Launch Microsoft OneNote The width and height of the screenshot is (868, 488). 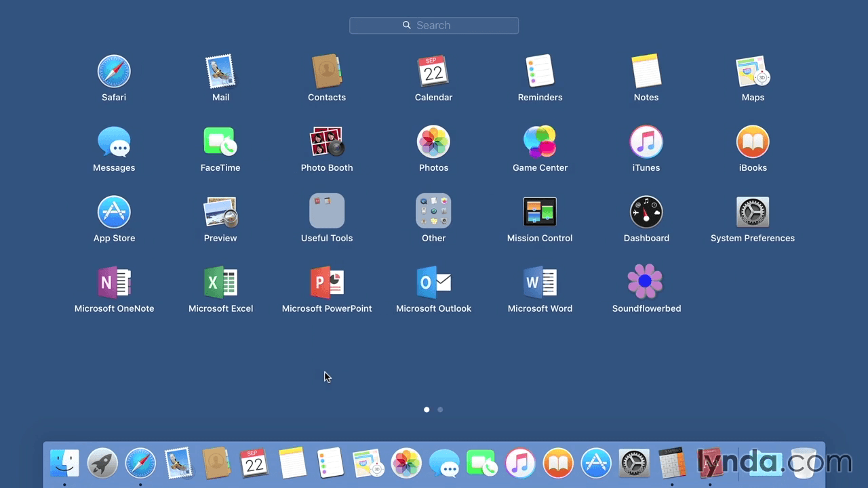(x=114, y=283)
